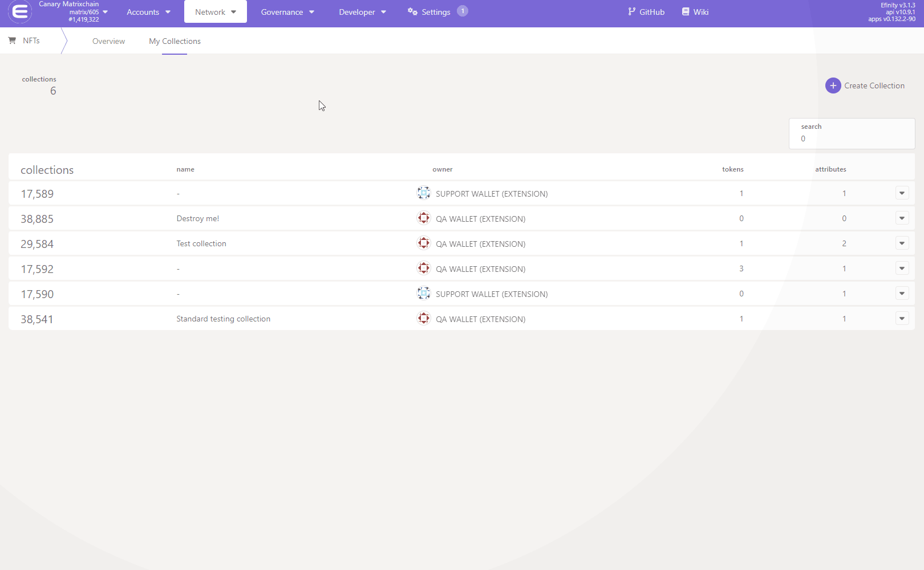Click collection ID 17,590
This screenshot has height=570, width=924.
click(x=37, y=294)
